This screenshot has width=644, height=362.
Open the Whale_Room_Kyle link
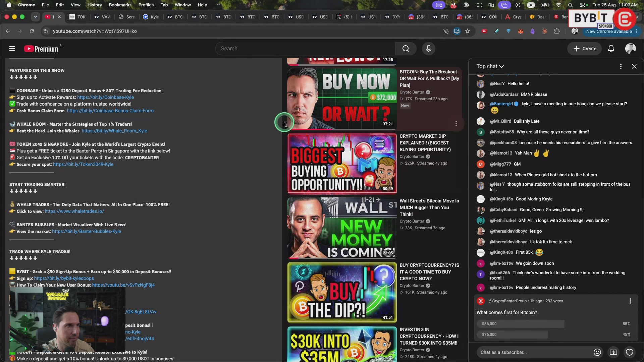[114, 131]
